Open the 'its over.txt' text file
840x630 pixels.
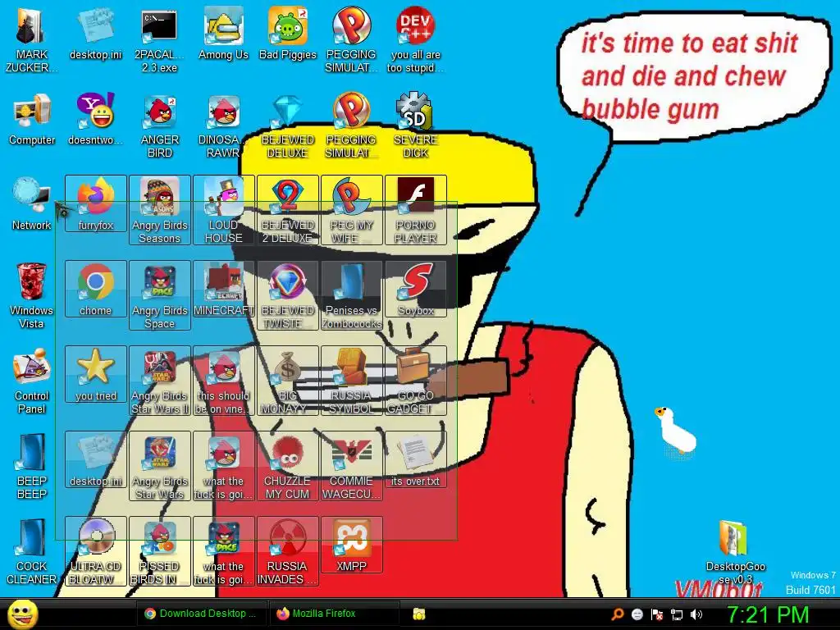tap(415, 459)
